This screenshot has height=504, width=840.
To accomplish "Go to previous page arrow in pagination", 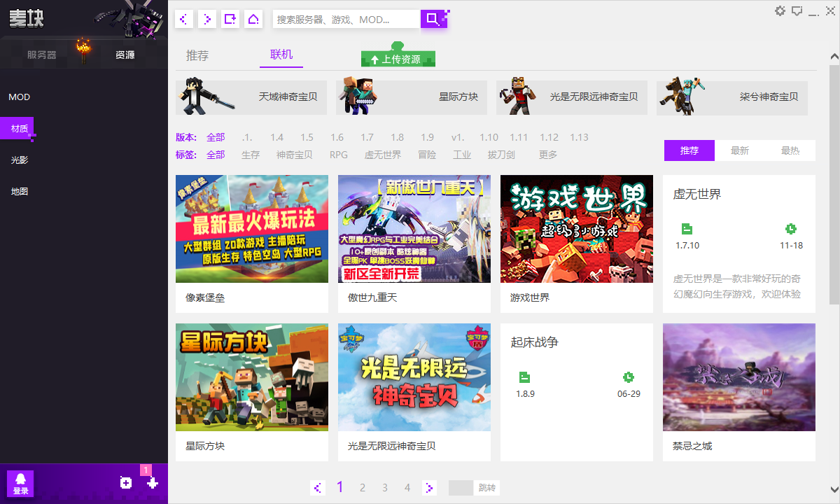I will pyautogui.click(x=318, y=488).
